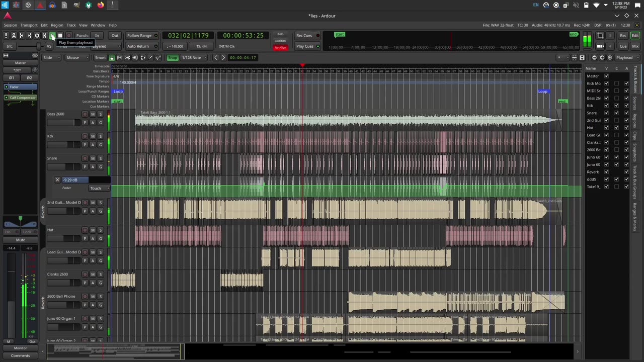Screen dimensions: 644x362
Task: Select the Stretch tool
Action: coord(143,58)
